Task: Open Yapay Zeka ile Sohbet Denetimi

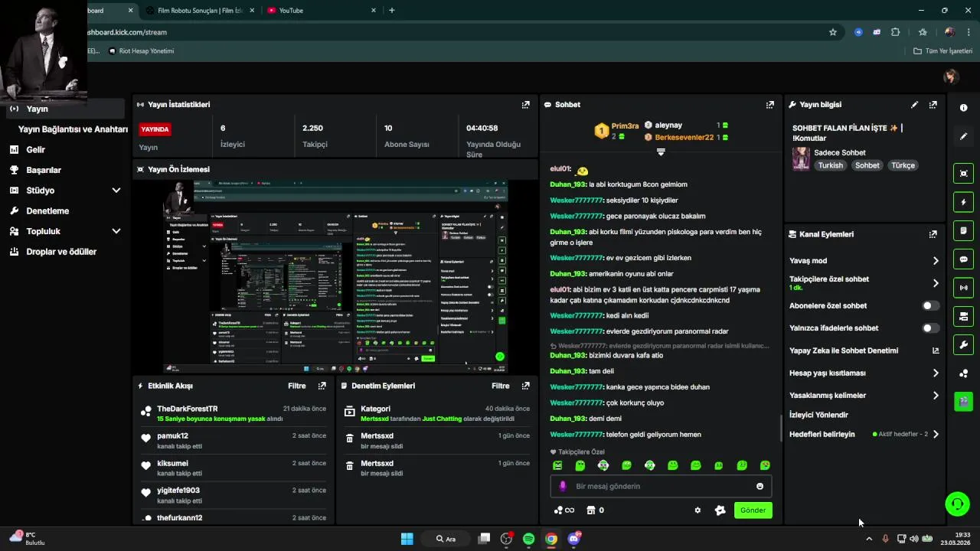Action: point(864,350)
